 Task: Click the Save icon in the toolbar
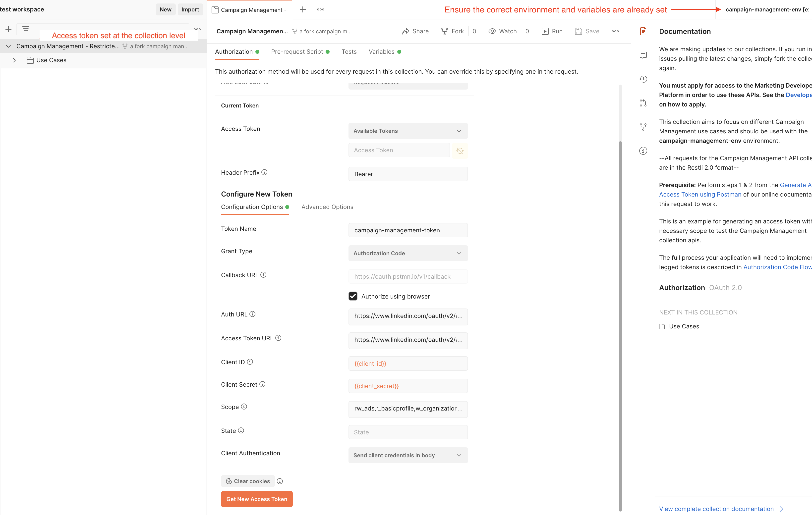pyautogui.click(x=578, y=31)
